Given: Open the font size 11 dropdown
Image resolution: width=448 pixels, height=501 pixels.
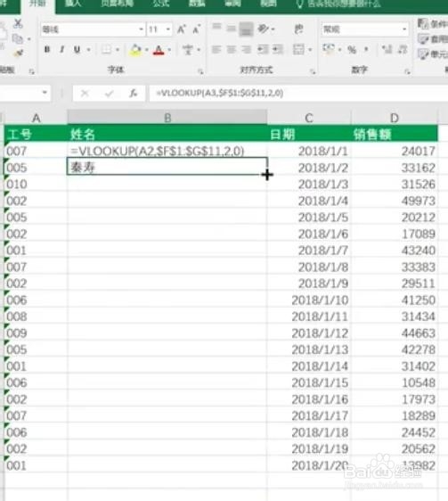Looking at the screenshot, I should point(168,29).
